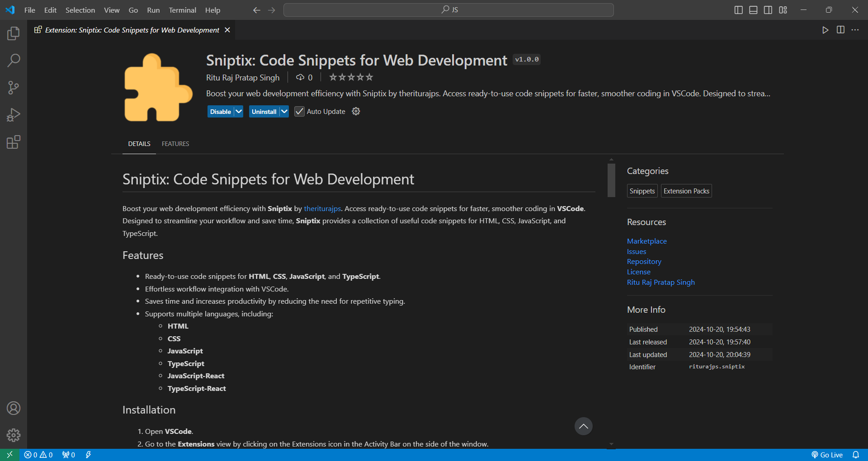The height and width of the screenshot is (461, 868).
Task: Open the Edit menu
Action: (50, 10)
